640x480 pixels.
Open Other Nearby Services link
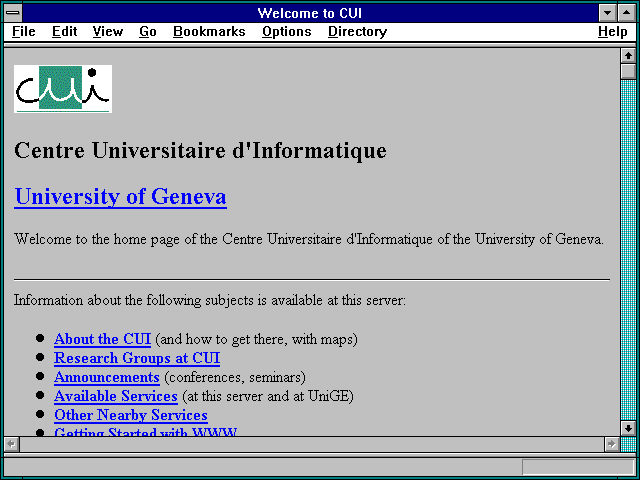click(x=131, y=415)
